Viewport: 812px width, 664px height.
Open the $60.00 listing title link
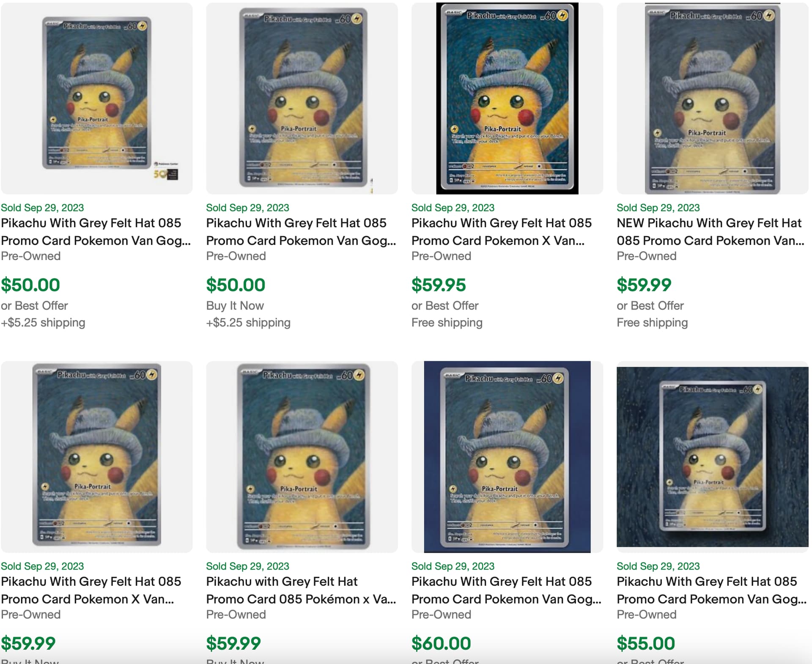pos(506,590)
